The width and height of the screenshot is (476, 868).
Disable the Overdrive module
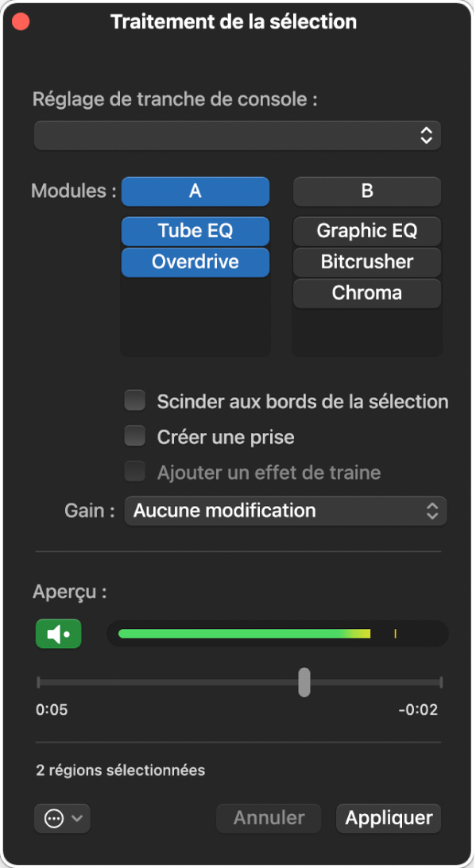pos(195,262)
